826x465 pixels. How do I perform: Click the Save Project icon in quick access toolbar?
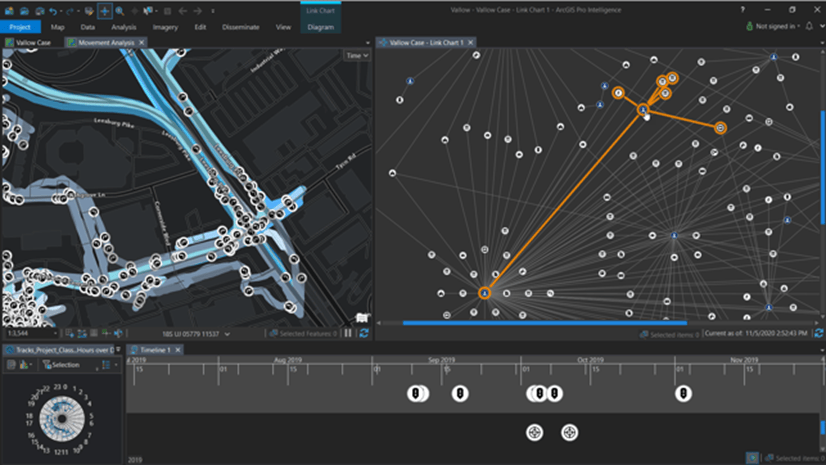40,11
